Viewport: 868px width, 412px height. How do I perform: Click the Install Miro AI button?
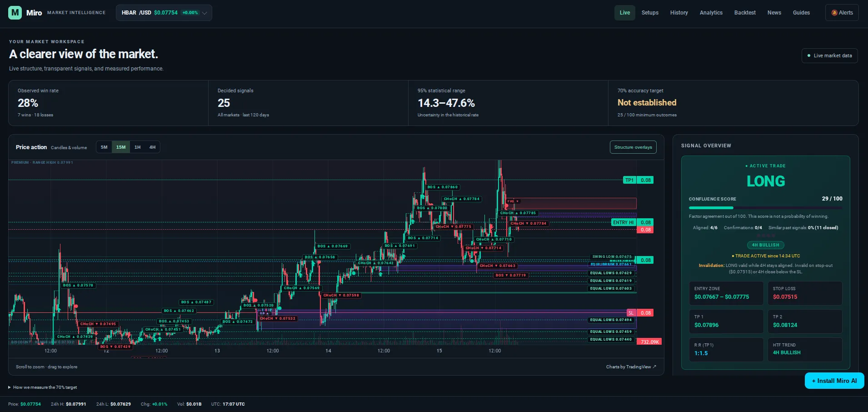click(x=834, y=381)
